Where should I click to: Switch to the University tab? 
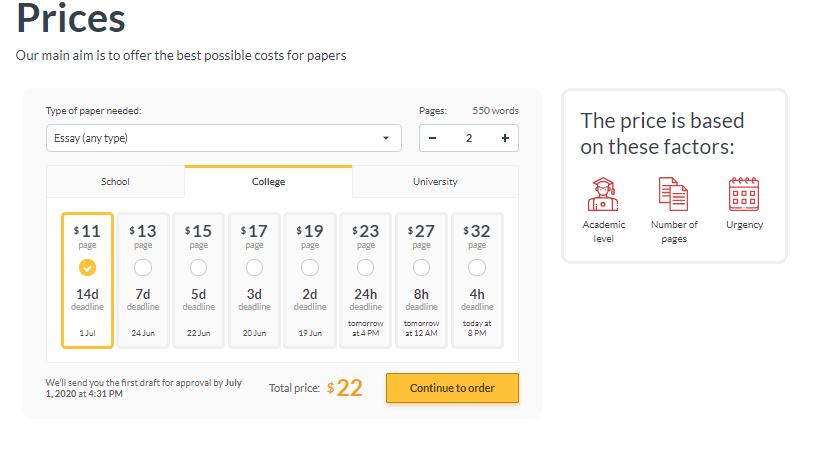coord(435,182)
